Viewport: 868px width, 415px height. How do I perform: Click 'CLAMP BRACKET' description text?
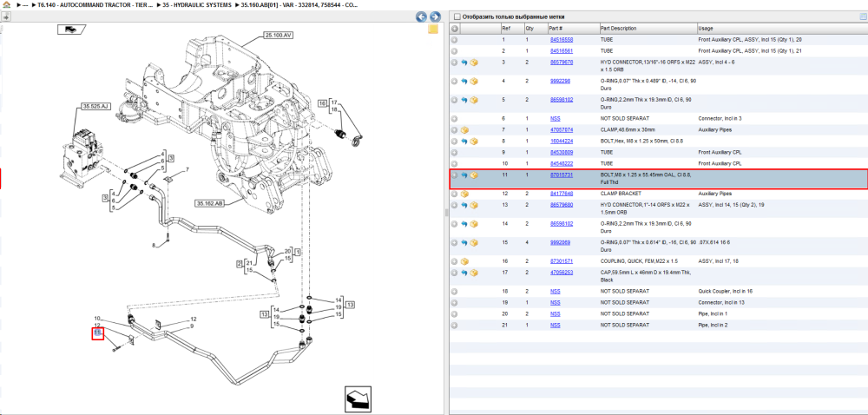(x=621, y=194)
